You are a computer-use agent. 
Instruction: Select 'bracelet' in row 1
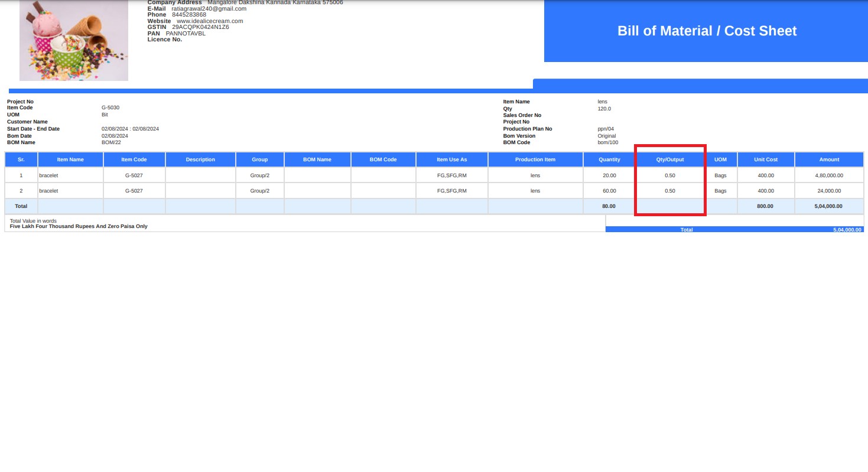pyautogui.click(x=48, y=175)
